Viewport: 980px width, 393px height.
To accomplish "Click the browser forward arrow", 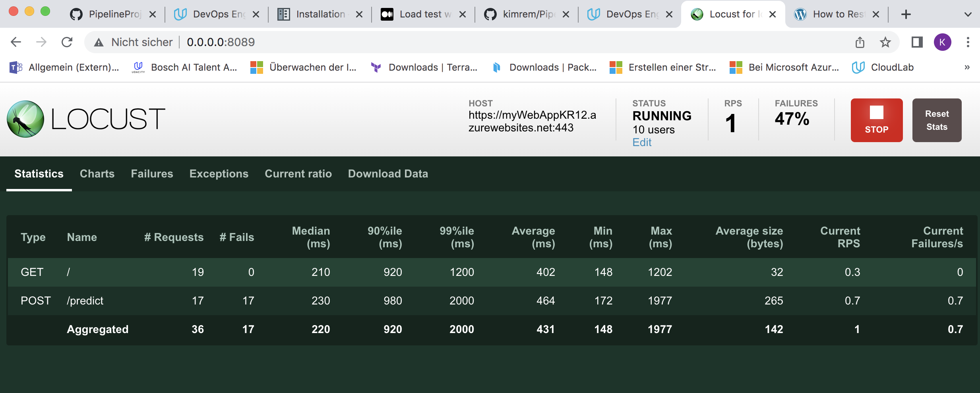I will [41, 42].
